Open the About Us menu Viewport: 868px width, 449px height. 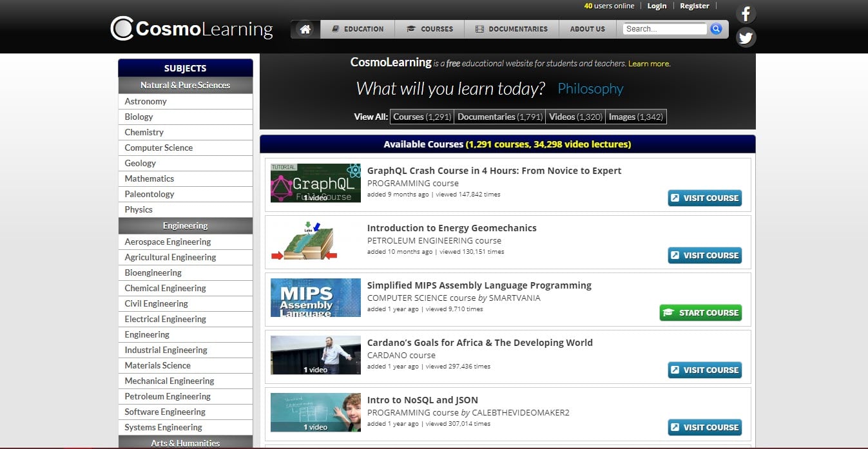(587, 29)
